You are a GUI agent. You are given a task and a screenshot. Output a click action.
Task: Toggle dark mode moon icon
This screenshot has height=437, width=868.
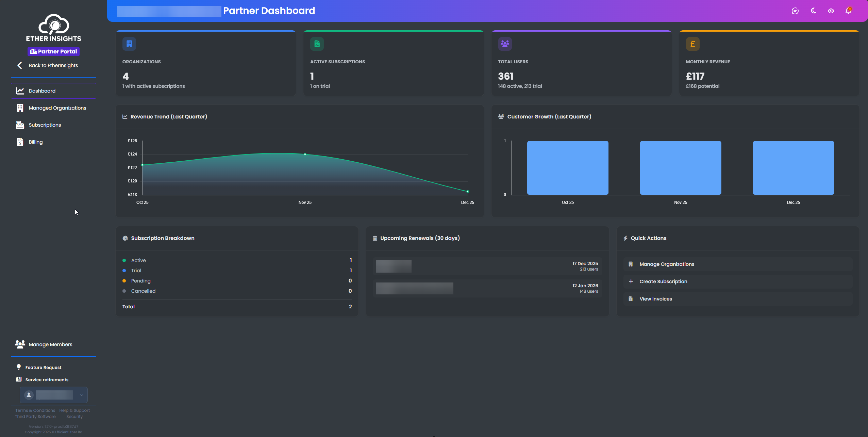813,11
